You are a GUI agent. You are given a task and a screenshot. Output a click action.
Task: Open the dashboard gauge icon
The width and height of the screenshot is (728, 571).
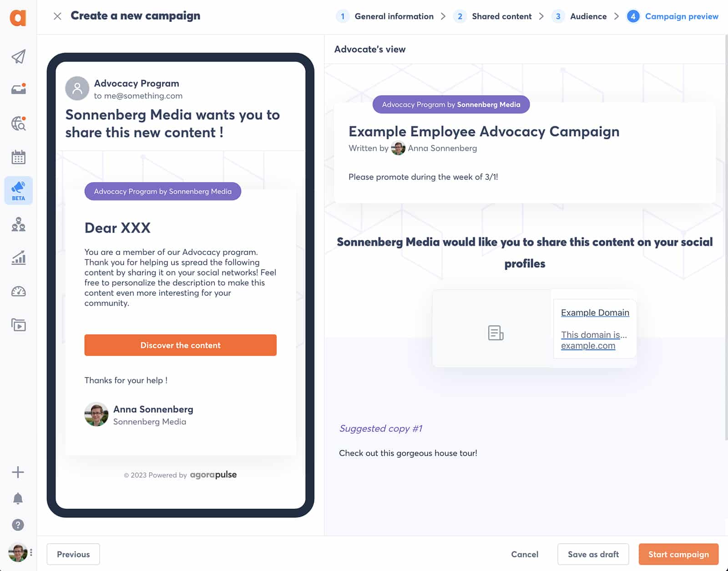[18, 291]
